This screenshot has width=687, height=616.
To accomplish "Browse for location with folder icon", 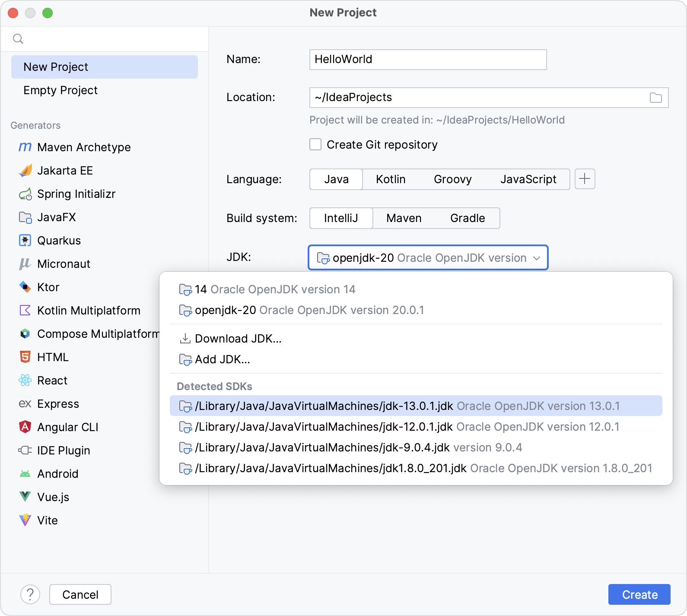I will pos(656,98).
